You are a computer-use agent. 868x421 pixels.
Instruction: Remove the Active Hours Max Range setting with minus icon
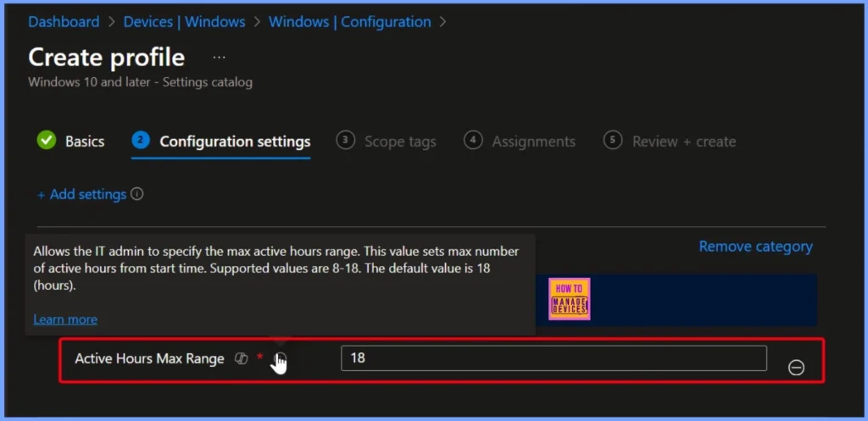pos(796,368)
